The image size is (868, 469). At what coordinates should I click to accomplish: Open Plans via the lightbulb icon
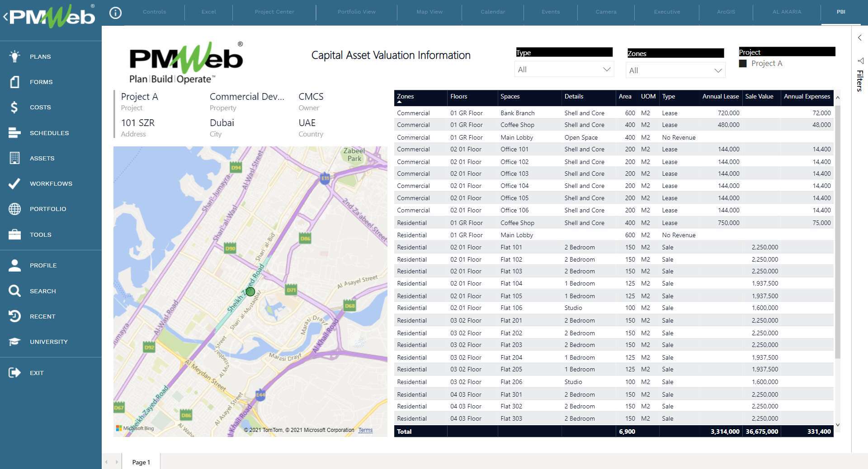click(x=14, y=56)
